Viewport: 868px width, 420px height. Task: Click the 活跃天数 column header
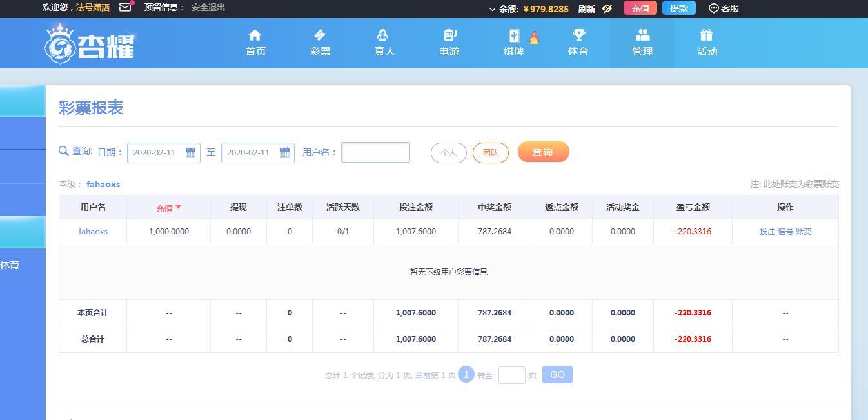click(343, 207)
